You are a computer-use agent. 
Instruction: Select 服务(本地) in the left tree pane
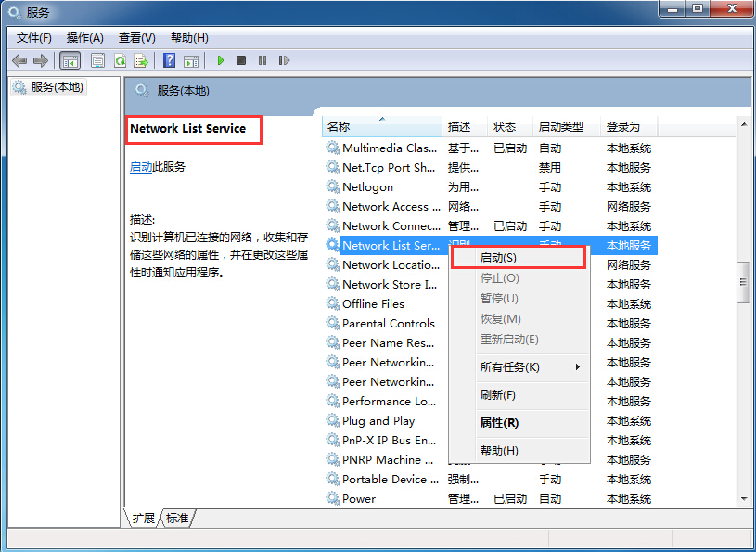pyautogui.click(x=56, y=86)
